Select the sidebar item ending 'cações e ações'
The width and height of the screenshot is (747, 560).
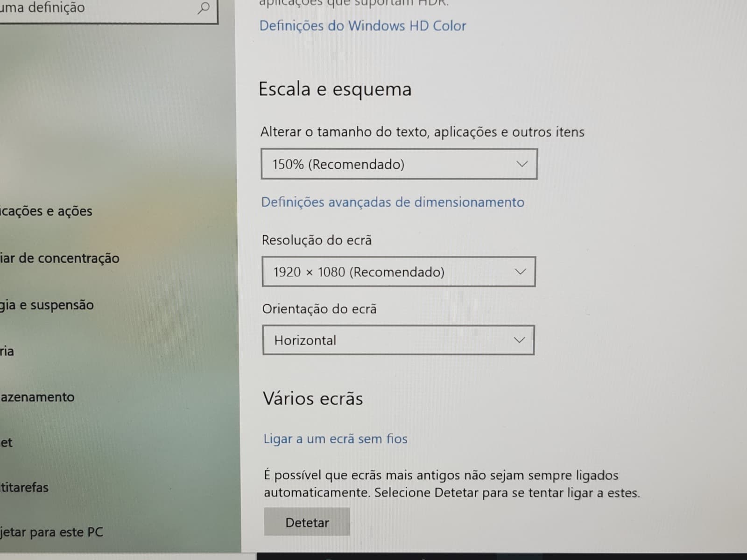point(46,211)
